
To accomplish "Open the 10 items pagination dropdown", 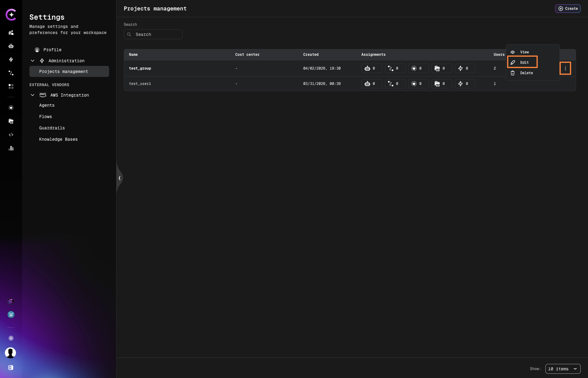I will coord(563,369).
